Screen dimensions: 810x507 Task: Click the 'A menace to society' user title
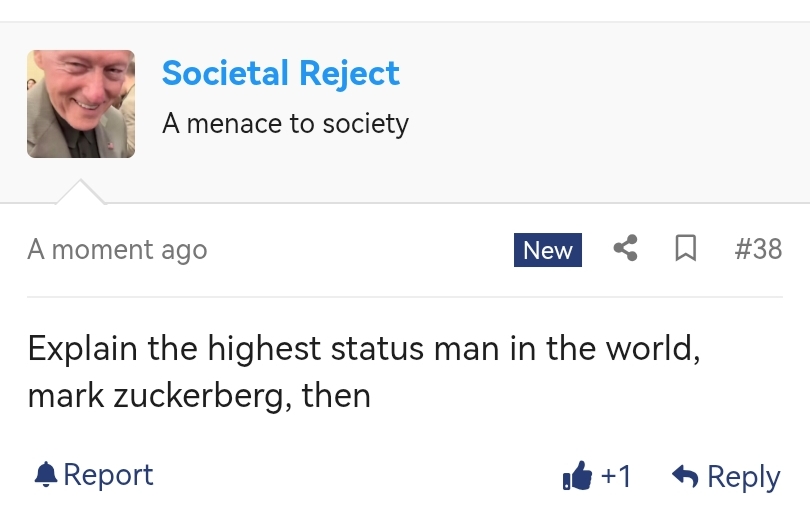(285, 124)
